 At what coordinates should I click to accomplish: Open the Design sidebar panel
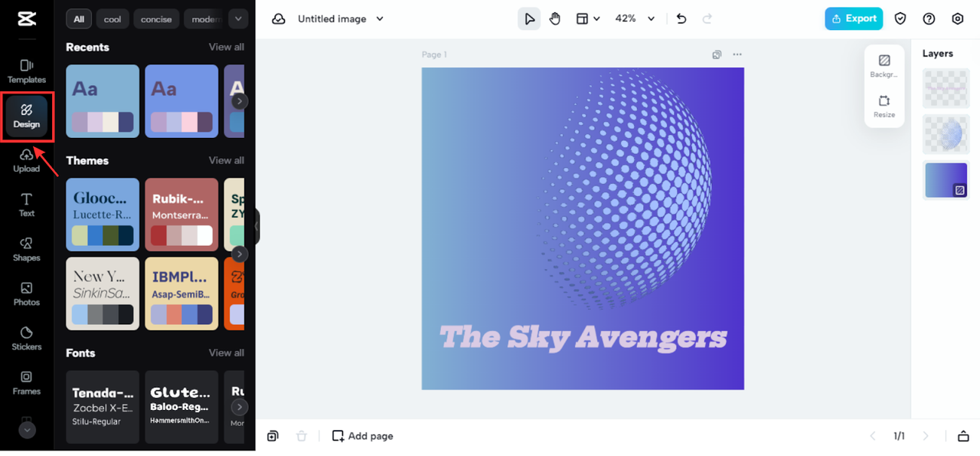click(27, 116)
